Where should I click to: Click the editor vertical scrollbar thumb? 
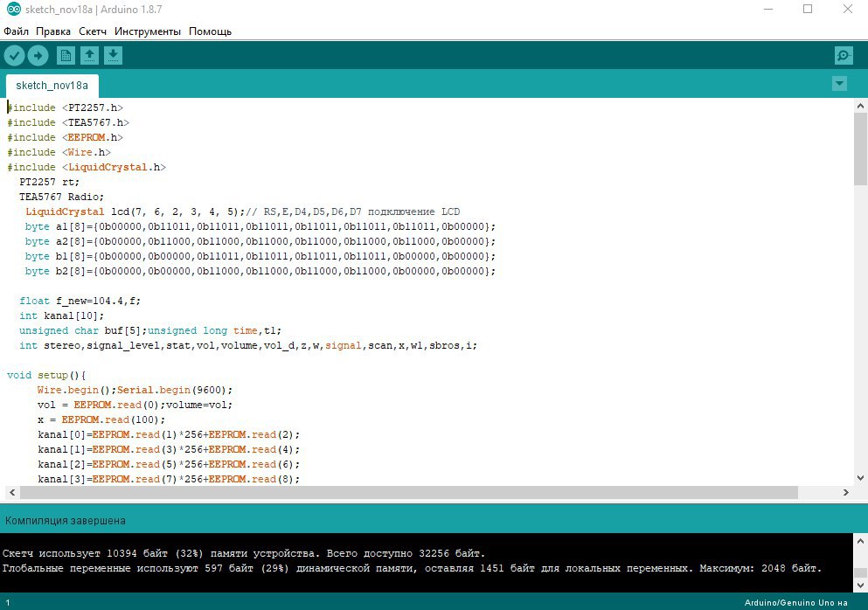click(x=860, y=149)
